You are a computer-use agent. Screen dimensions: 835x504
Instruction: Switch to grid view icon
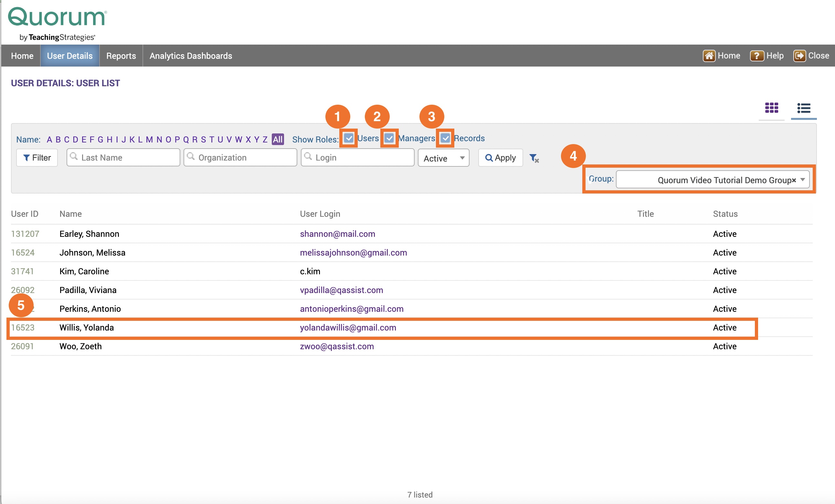pos(771,108)
